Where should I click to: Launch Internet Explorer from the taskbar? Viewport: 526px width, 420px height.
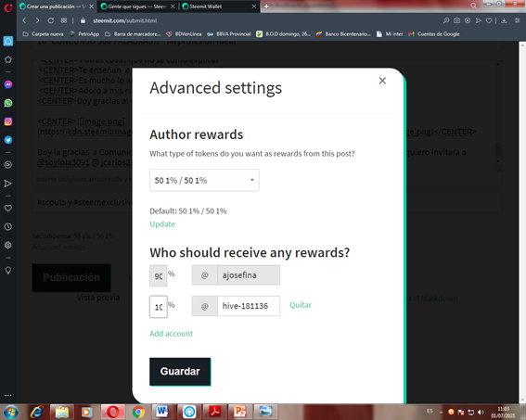[36, 412]
